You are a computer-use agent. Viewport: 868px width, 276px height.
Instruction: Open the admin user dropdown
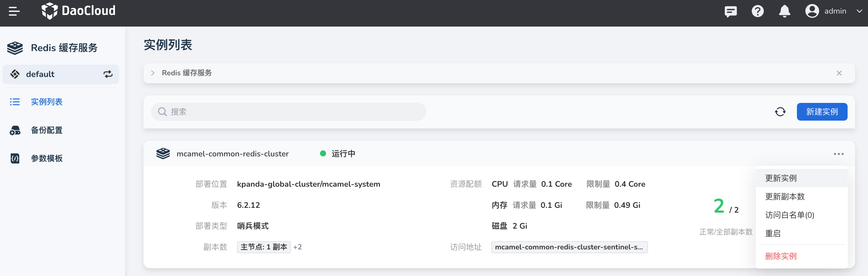pyautogui.click(x=834, y=11)
